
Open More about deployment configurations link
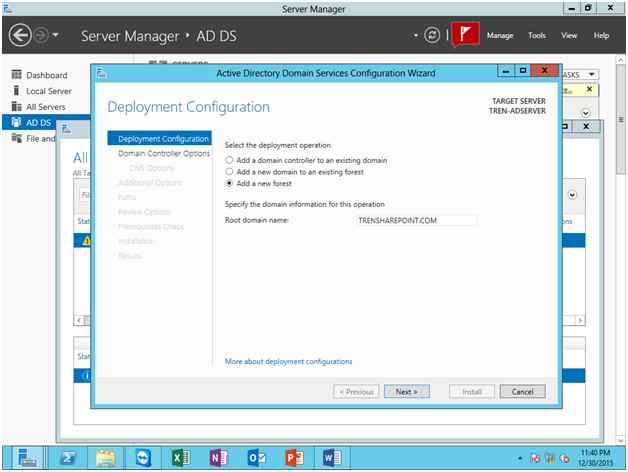click(288, 361)
